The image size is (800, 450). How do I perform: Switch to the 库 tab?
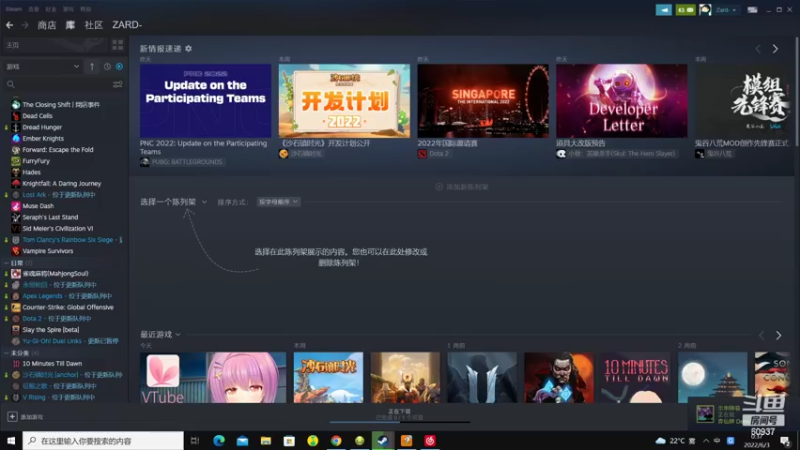[70, 25]
